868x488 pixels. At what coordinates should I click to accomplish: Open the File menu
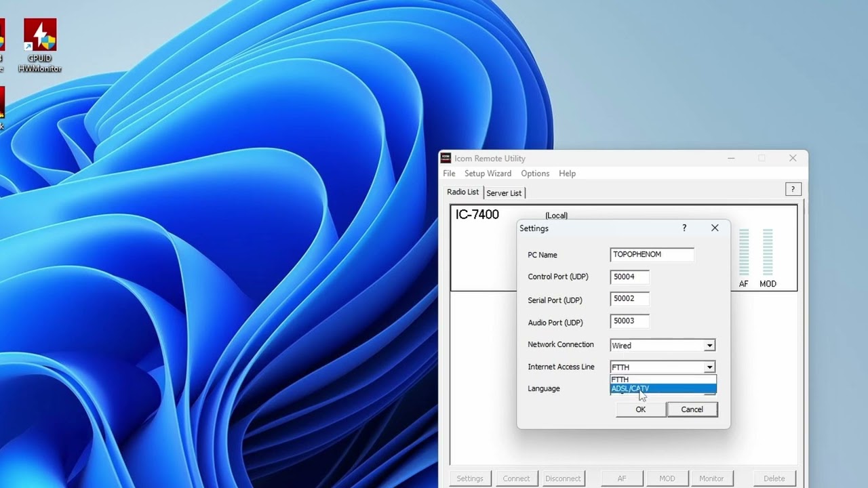[449, 174]
